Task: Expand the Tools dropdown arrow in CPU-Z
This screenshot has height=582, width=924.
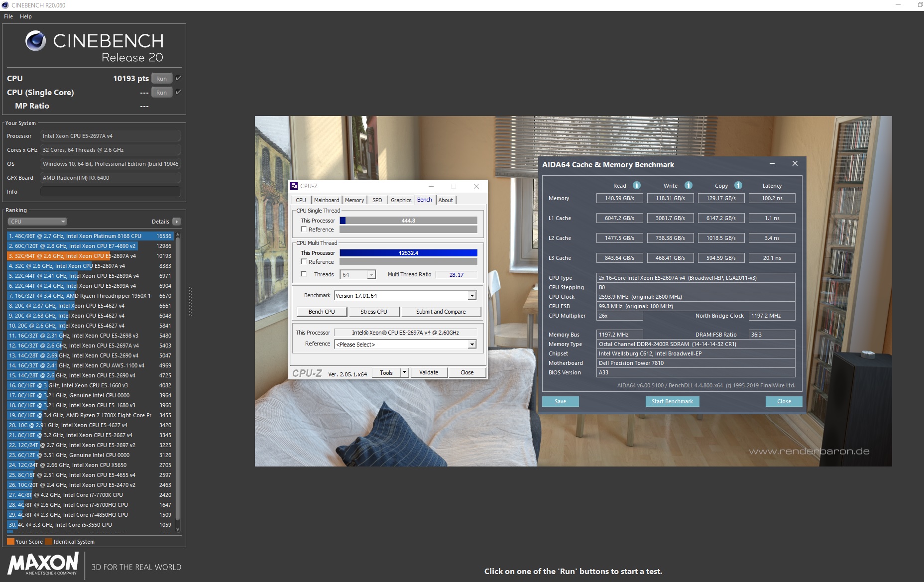Action: tap(405, 372)
